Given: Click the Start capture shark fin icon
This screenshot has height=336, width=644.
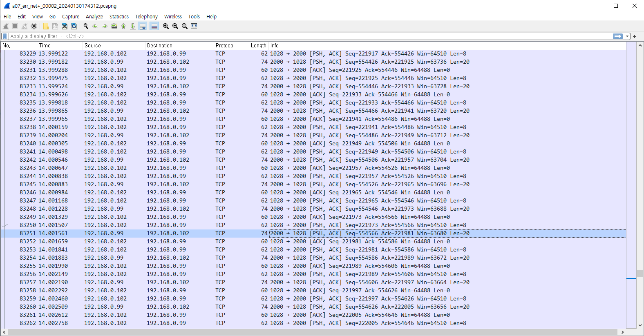Looking at the screenshot, I should pyautogui.click(x=6, y=26).
